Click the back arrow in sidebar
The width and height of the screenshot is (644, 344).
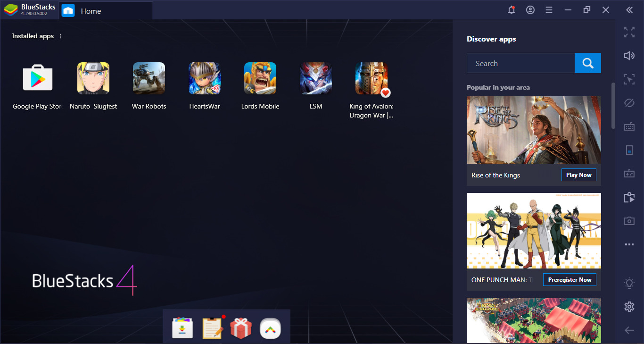(x=629, y=330)
